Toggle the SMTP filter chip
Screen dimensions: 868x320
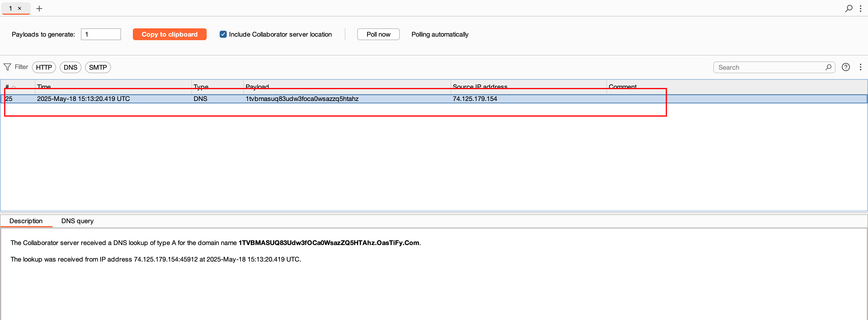98,67
